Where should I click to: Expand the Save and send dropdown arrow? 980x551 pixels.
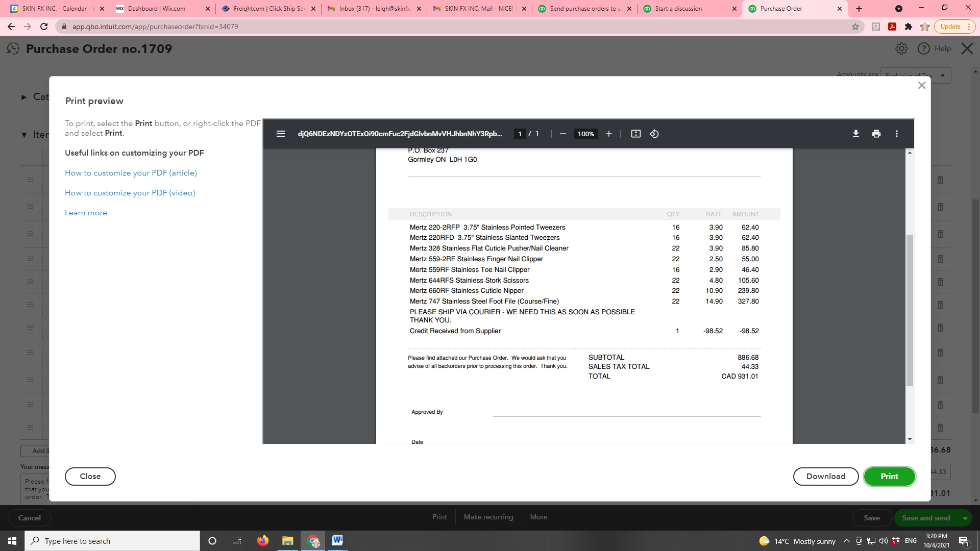coord(965,518)
